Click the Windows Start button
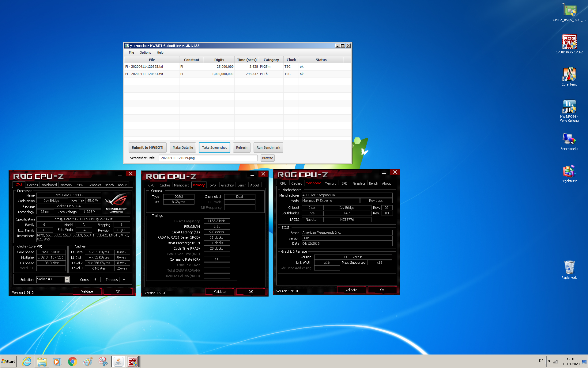The height and width of the screenshot is (368, 588). (8, 362)
